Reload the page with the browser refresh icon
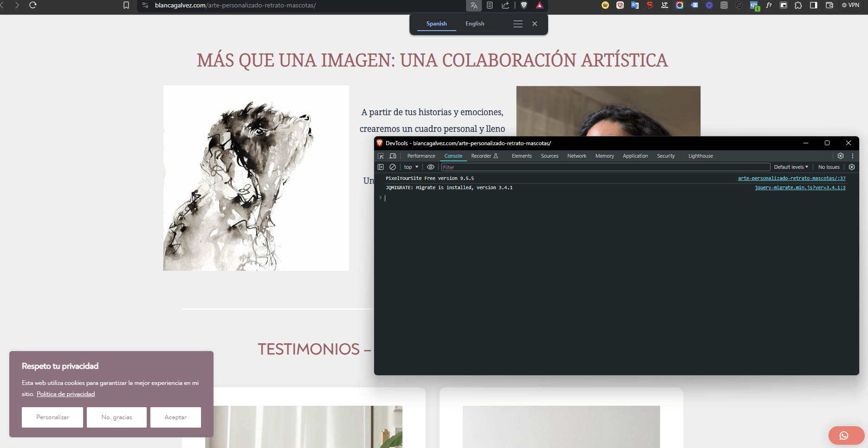The height and width of the screenshot is (448, 868). pos(33,5)
